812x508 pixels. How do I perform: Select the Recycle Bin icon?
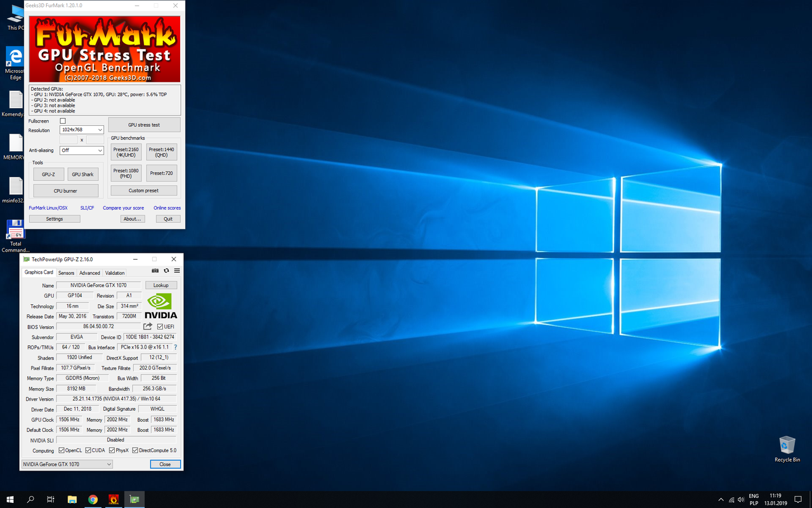[x=787, y=449]
